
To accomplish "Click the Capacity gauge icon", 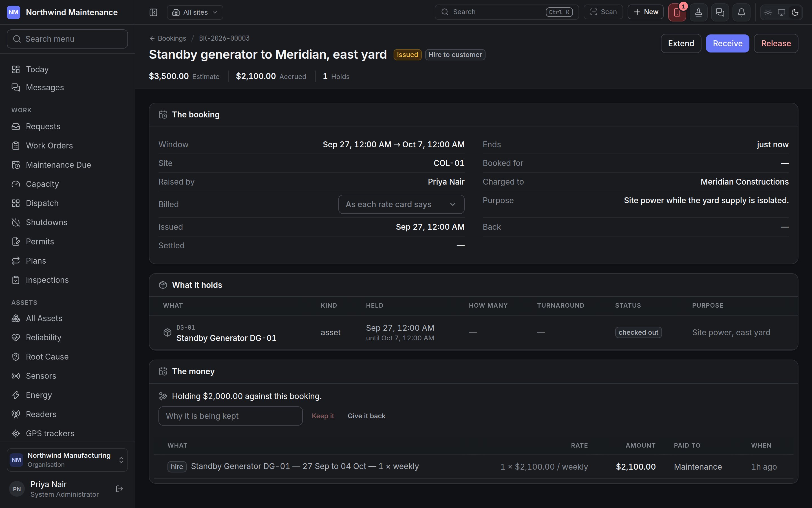I will pos(16,184).
